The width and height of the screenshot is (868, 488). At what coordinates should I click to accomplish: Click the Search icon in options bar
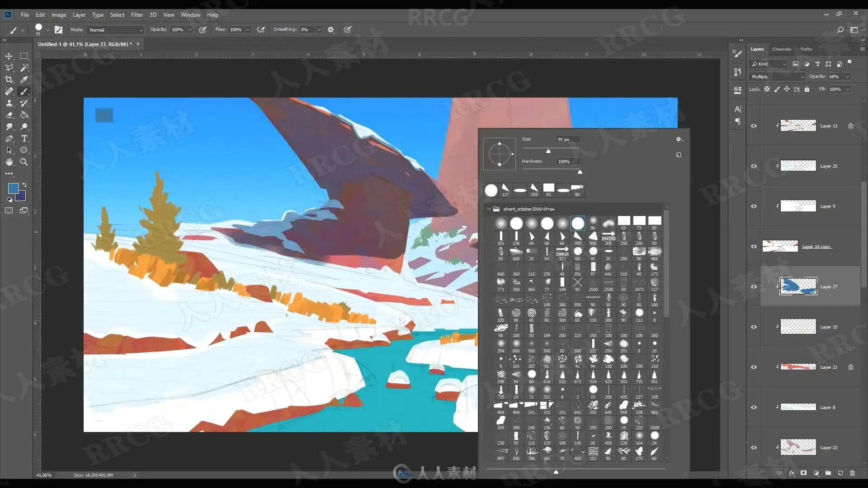tap(840, 30)
